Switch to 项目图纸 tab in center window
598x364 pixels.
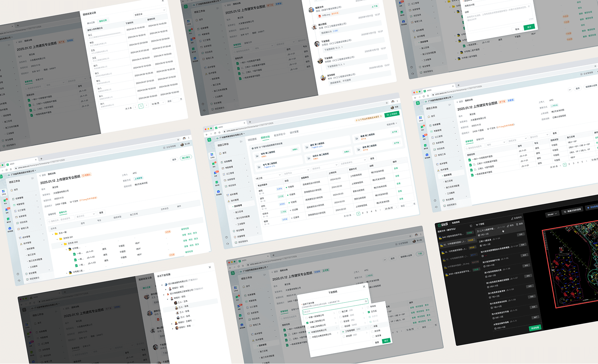coord(252,139)
